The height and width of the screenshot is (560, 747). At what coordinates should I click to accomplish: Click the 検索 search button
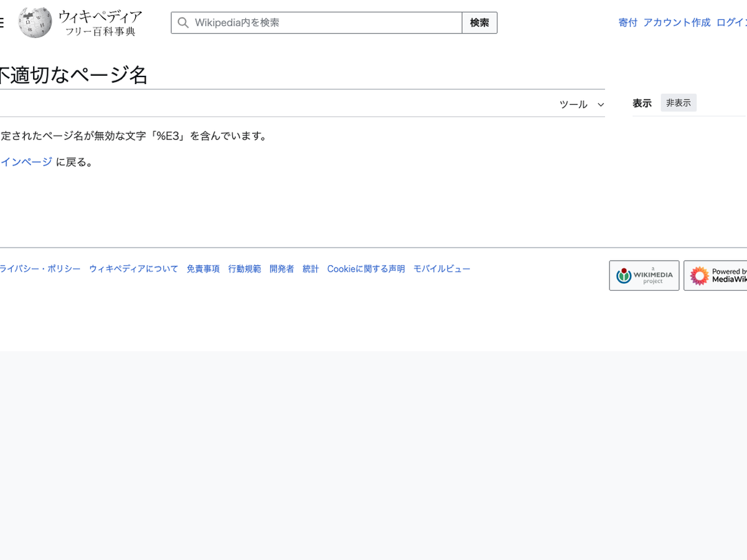click(x=479, y=23)
